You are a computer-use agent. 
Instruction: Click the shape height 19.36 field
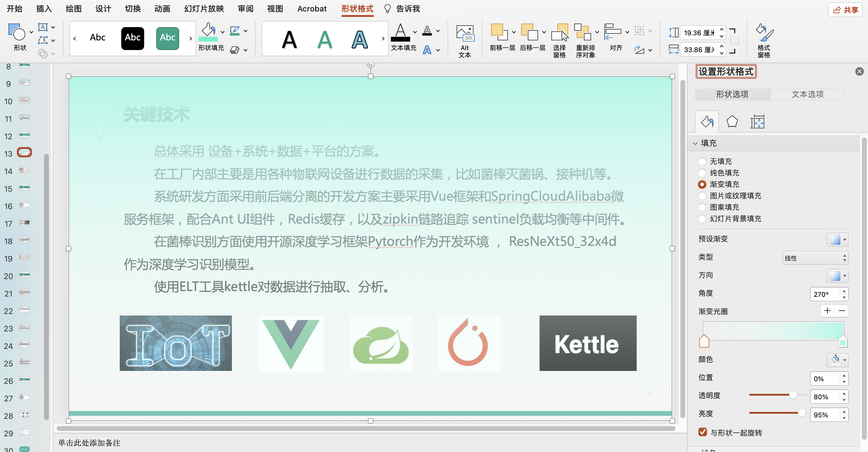699,32
